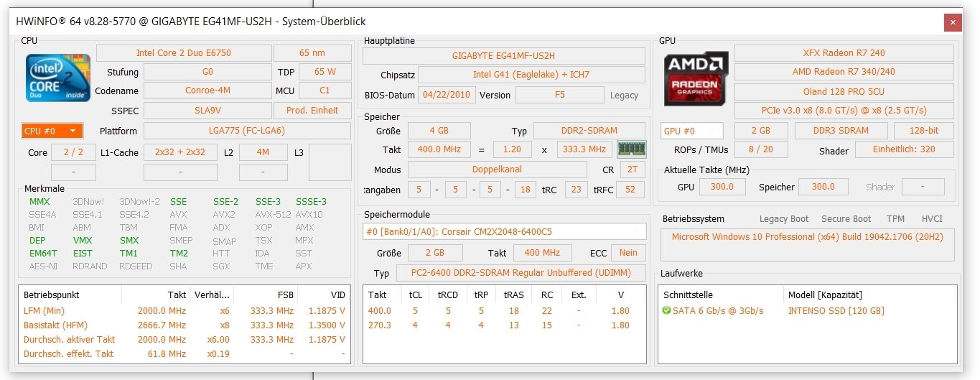Viewport: 980px width, 380px height.
Task: Click the Microsoft Windows 10 Professional build field
Action: pos(808,244)
